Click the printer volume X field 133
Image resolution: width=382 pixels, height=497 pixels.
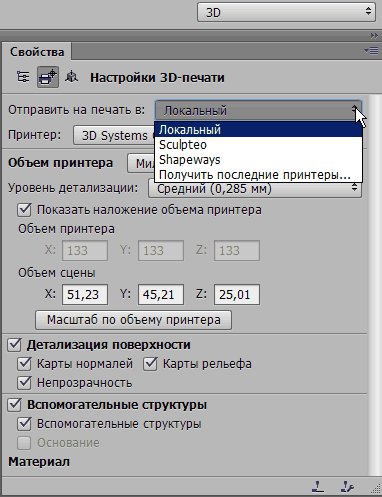pyautogui.click(x=85, y=250)
